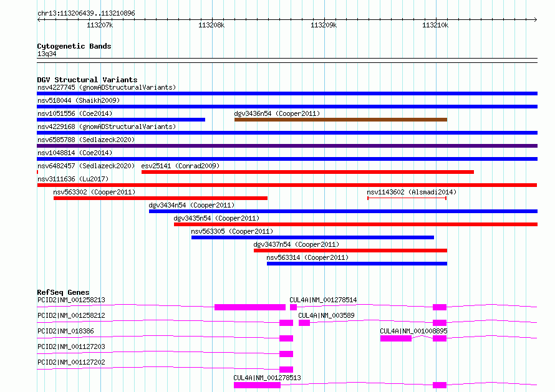555x392 pixels.
Task: Click dgv3437n54 (Cooper2011) red bar
Action: (350, 251)
